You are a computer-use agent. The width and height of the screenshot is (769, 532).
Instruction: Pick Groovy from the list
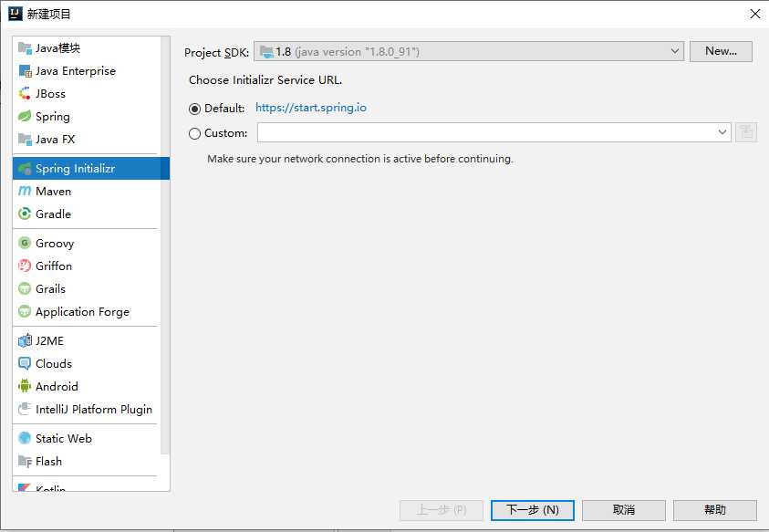(87, 243)
